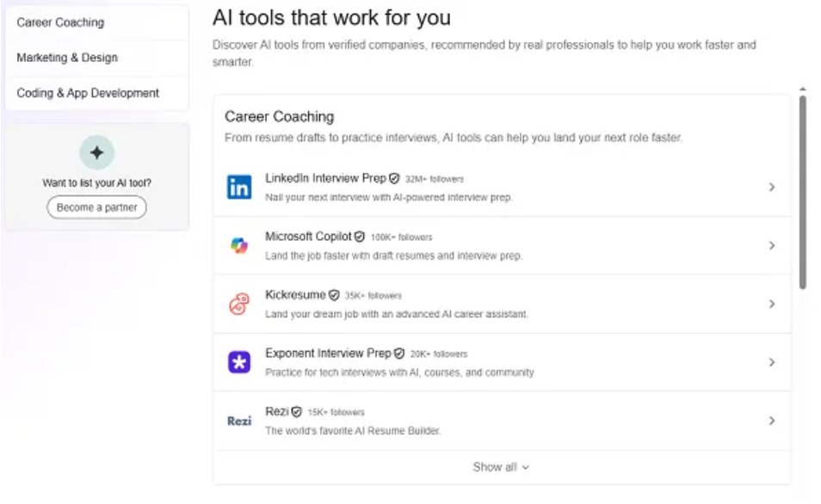
Task: Open the Kickresume tool title link
Action: coord(295,295)
